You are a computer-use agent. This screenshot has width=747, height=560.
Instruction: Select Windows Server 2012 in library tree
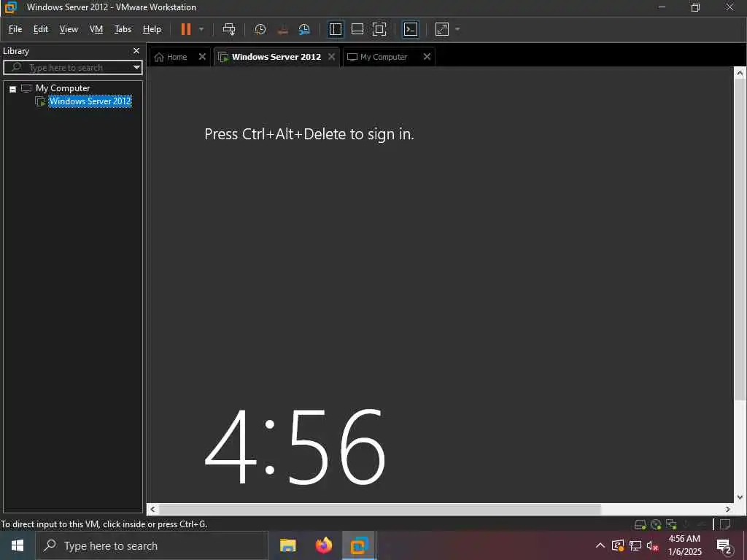click(90, 101)
